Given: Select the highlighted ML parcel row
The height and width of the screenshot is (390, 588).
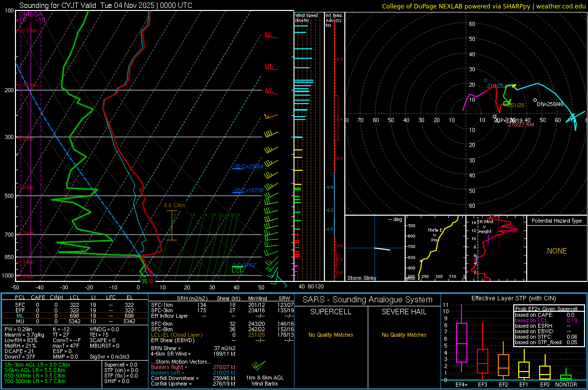Looking at the screenshot, I should coord(75,316).
